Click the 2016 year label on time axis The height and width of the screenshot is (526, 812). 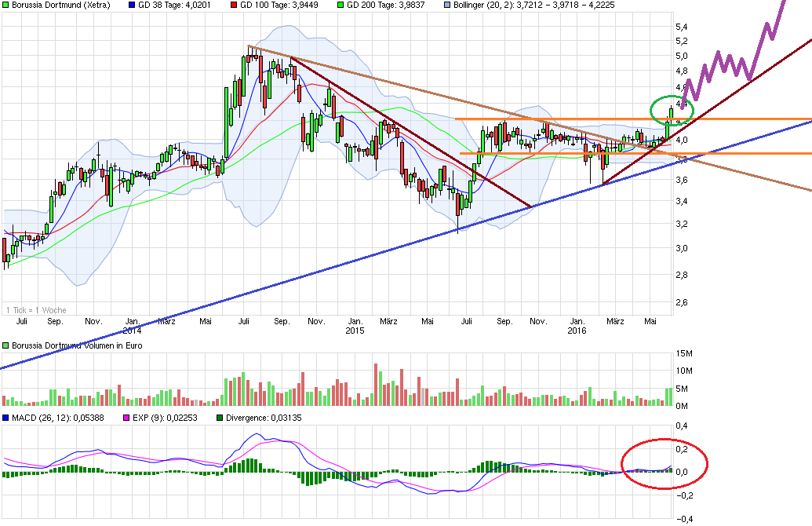click(577, 331)
